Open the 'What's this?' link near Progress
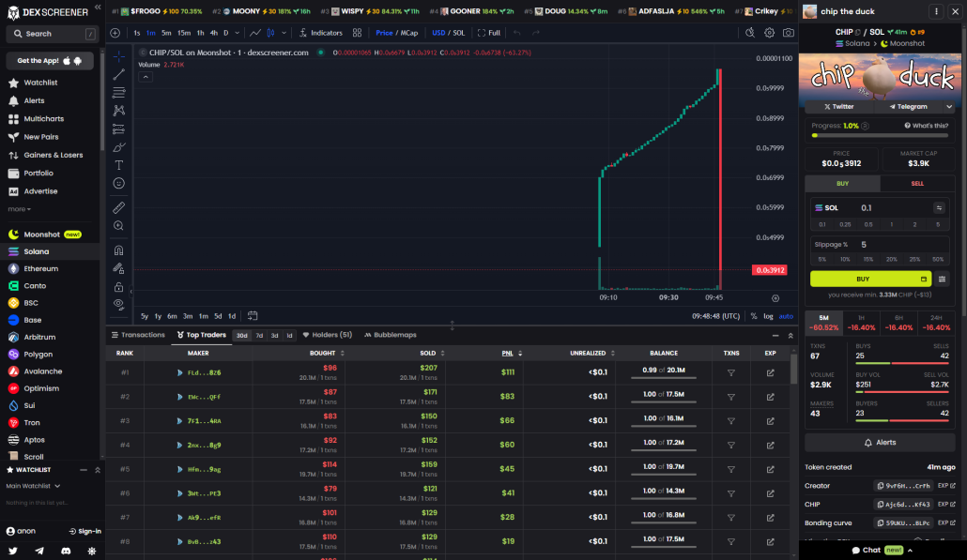This screenshot has height=560, width=967. coord(925,125)
